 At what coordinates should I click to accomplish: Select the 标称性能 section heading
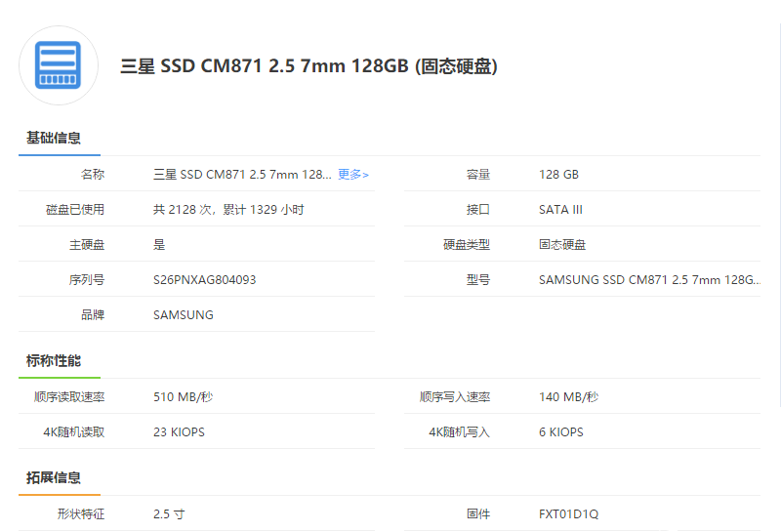tap(54, 360)
